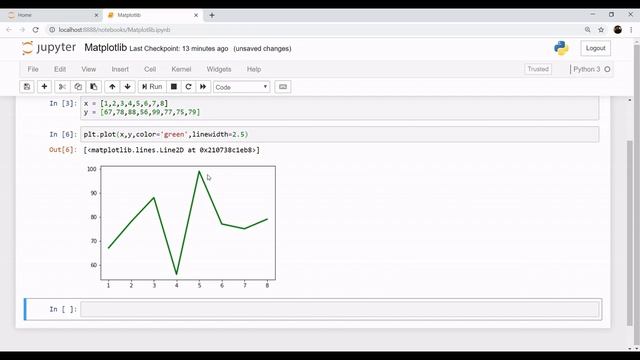The image size is (640, 360).
Task: Click the Jupyter logo
Action: (49, 48)
